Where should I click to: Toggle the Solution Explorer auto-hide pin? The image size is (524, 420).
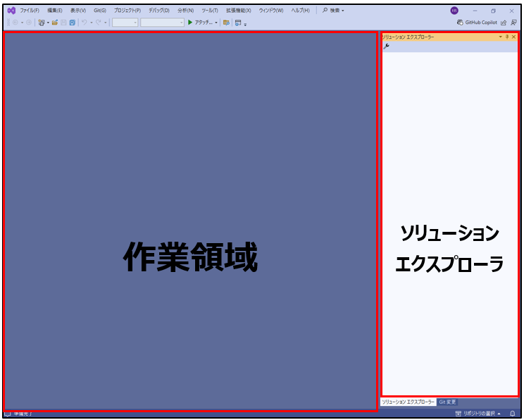(x=507, y=36)
